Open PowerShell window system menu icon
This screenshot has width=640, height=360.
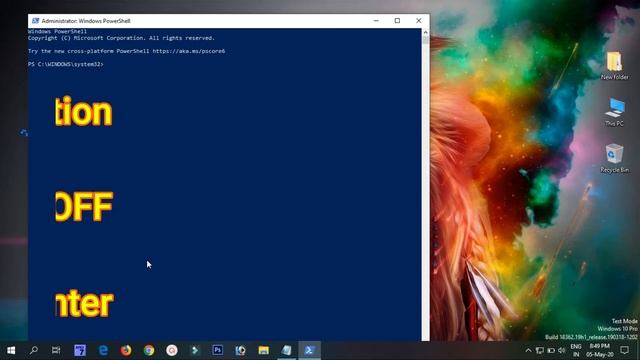(36, 21)
